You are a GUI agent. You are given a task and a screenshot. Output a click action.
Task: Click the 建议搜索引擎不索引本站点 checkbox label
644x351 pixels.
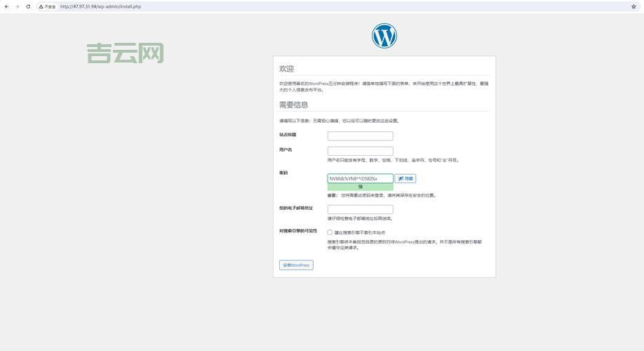[x=359, y=232]
